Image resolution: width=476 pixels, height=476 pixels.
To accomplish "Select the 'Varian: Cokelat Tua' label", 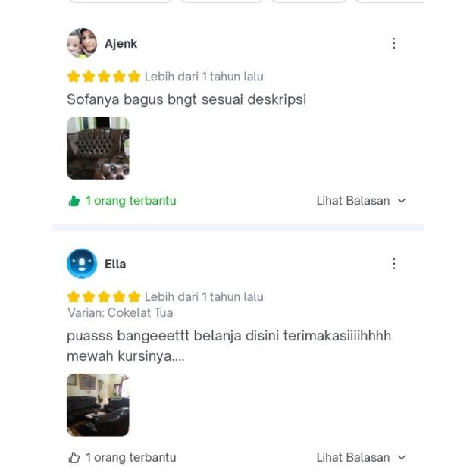I will coord(121,313).
